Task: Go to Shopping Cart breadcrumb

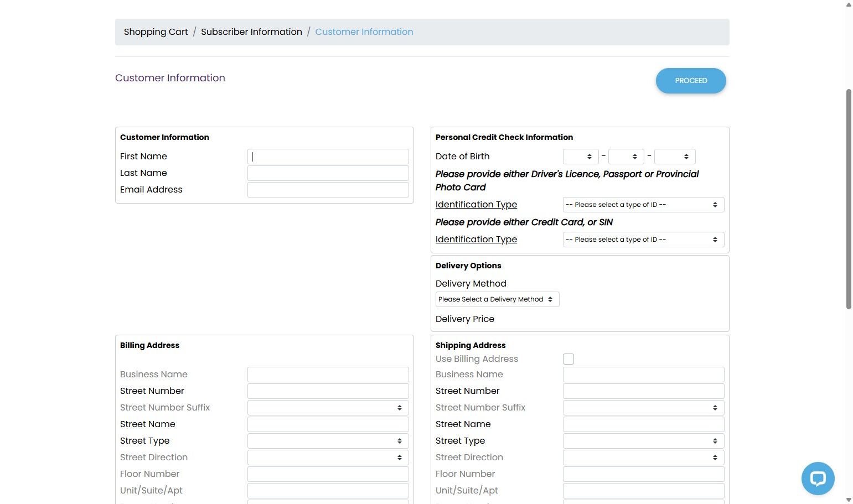Action: coord(156,32)
